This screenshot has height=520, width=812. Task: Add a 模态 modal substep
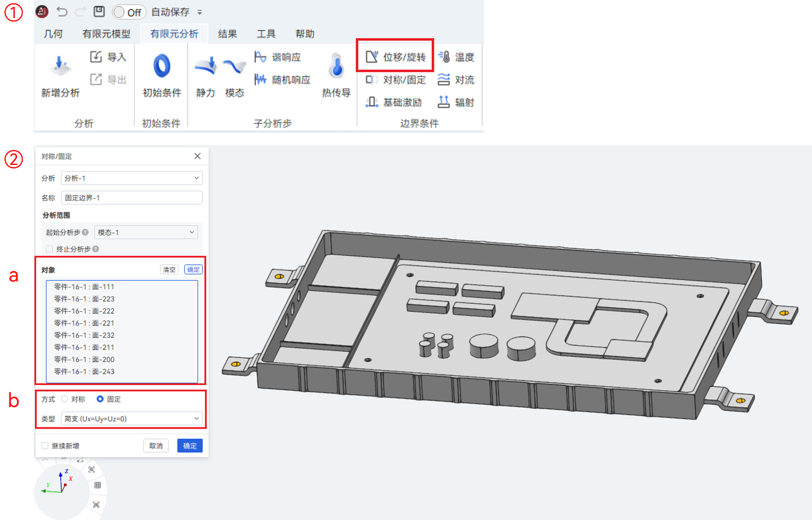[235, 76]
